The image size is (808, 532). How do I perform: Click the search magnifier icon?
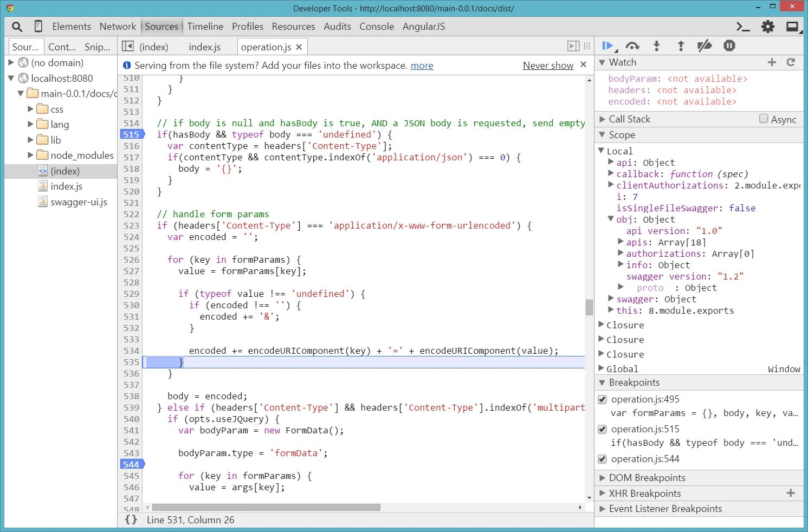click(17, 27)
